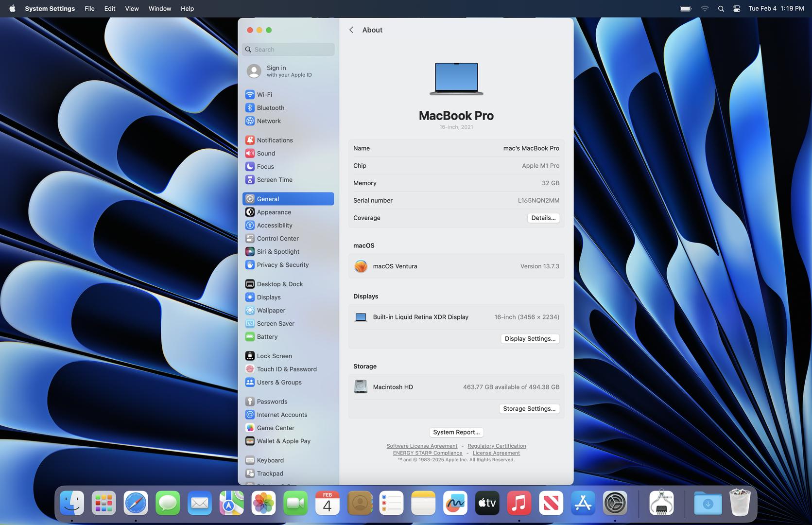The width and height of the screenshot is (812, 525).
Task: Open Finder from the Dock
Action: [72, 503]
